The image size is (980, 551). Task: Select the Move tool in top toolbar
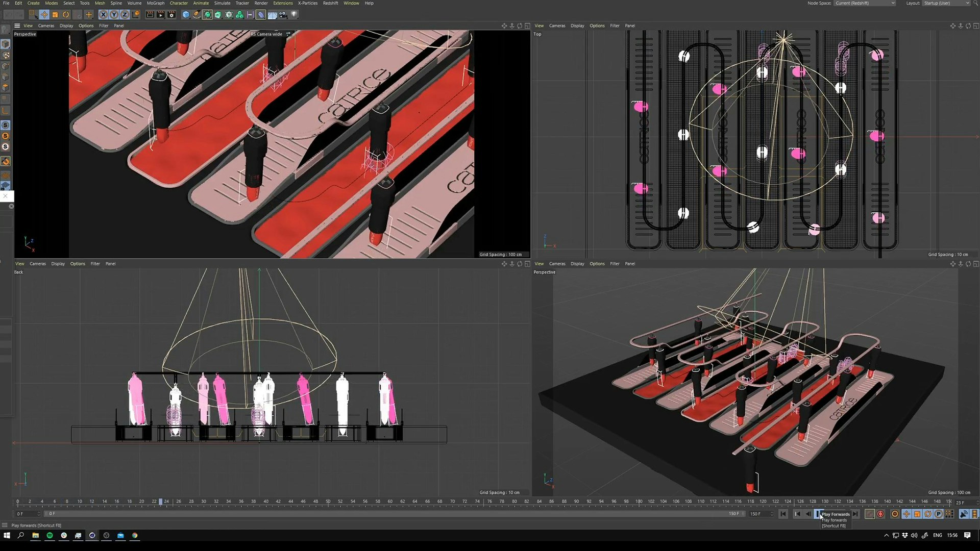[x=44, y=15]
